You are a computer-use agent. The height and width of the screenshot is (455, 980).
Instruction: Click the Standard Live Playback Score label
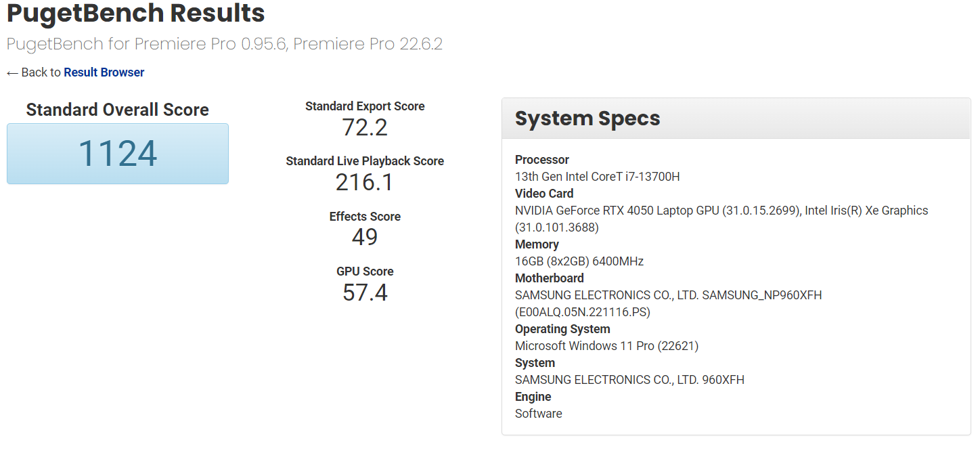click(365, 161)
